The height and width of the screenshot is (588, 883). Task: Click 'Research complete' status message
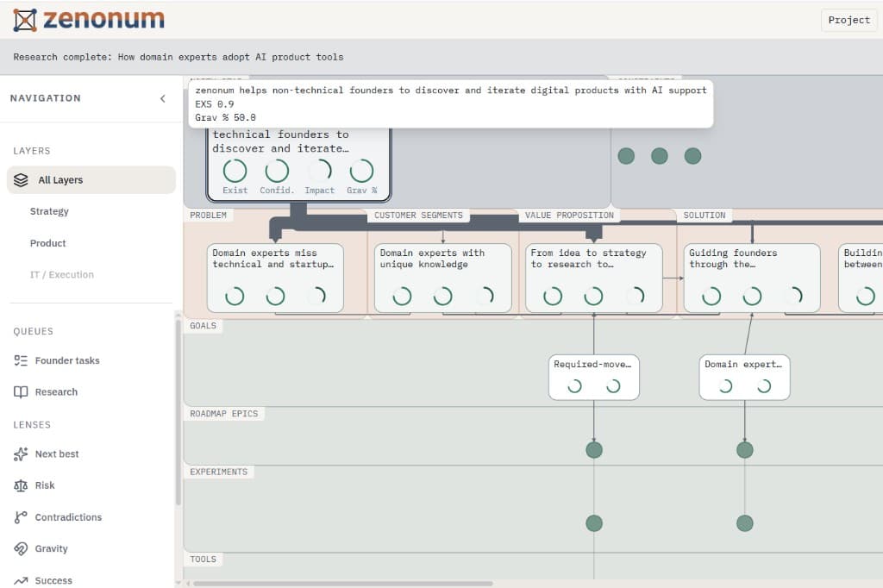(178, 58)
